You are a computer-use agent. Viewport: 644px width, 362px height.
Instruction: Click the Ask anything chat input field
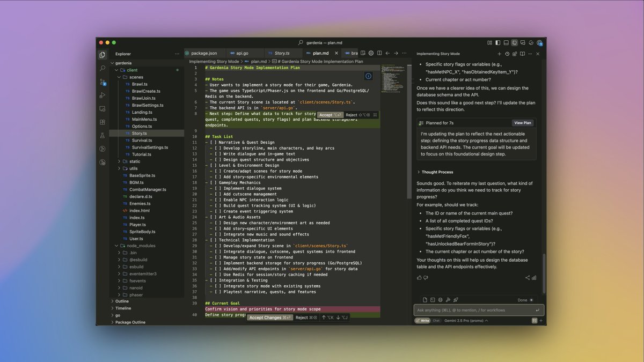coord(479,310)
